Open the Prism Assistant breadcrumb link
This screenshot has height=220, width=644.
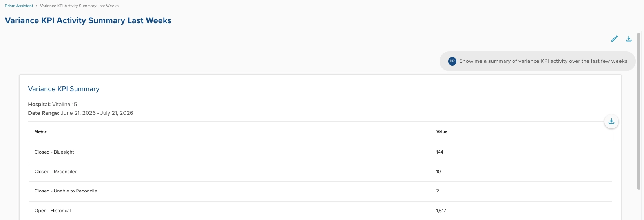(19, 6)
